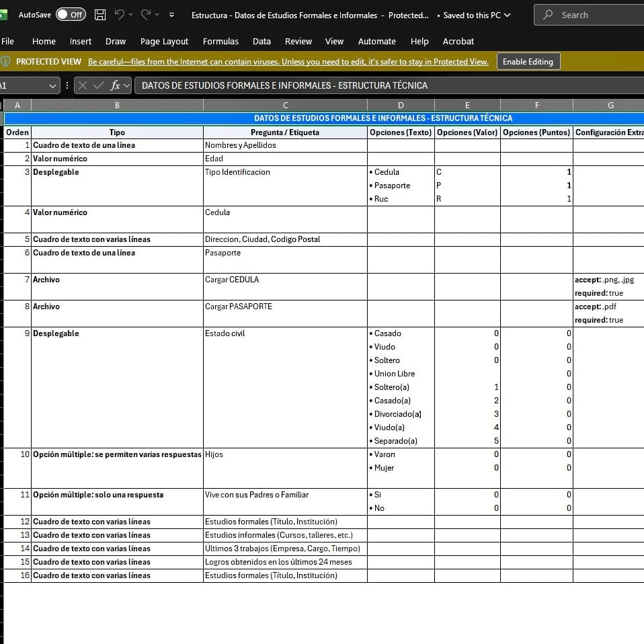Click the Save icon in title bar
The height and width of the screenshot is (644, 644).
point(99,15)
